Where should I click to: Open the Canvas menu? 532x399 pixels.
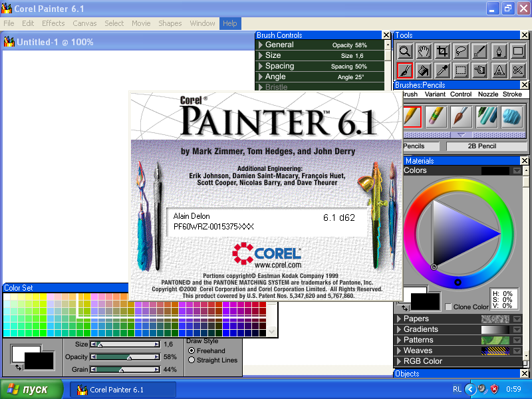click(84, 23)
